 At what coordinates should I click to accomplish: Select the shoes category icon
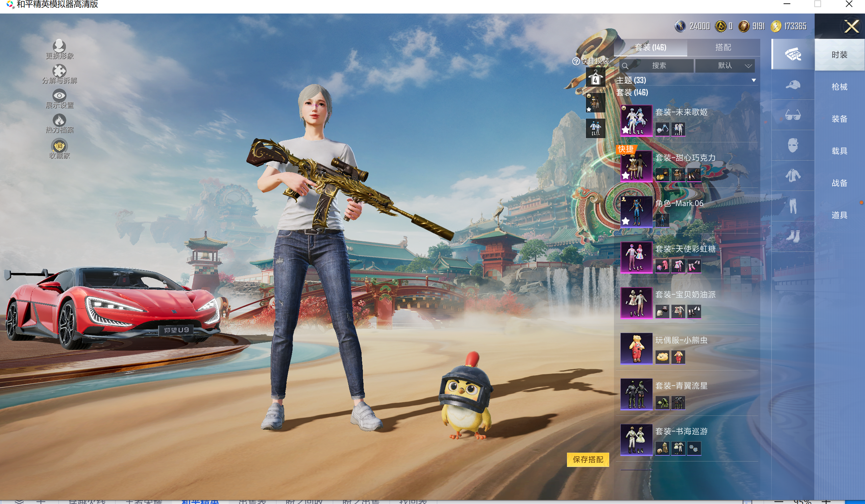pos(793,236)
